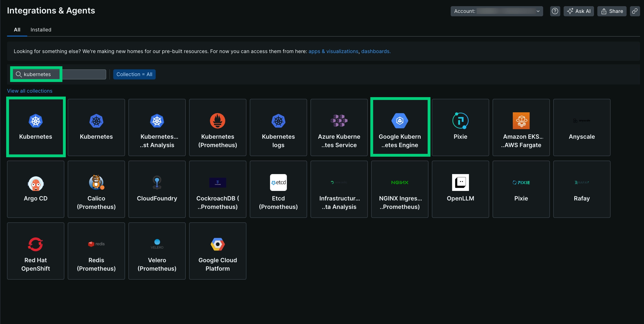Expand the Account dropdown selector

tap(496, 11)
